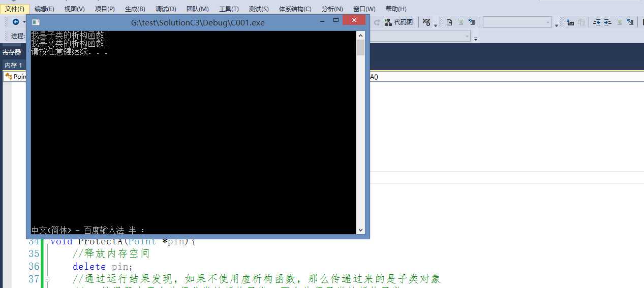Open the 分析(N) menu
This screenshot has width=644, height=288.
(332, 9)
